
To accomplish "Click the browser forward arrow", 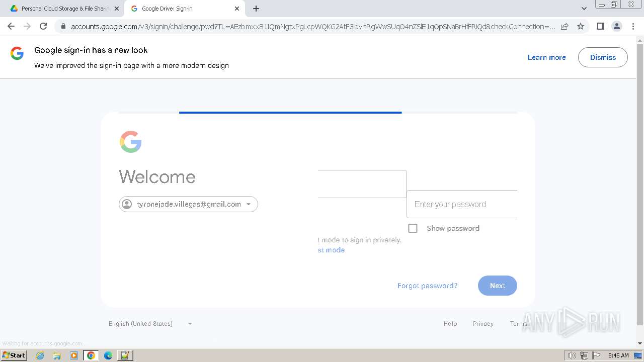I will pos(27,26).
